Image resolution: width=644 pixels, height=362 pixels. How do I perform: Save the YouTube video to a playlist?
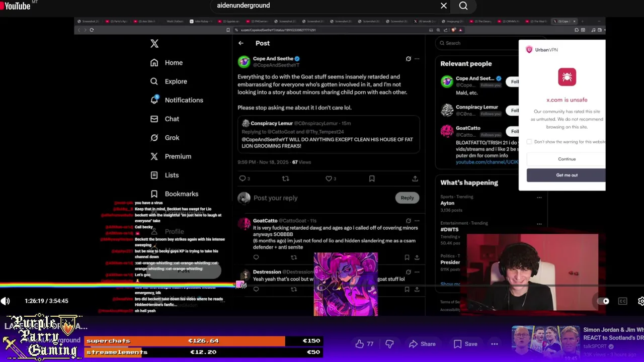pyautogui.click(x=465, y=344)
